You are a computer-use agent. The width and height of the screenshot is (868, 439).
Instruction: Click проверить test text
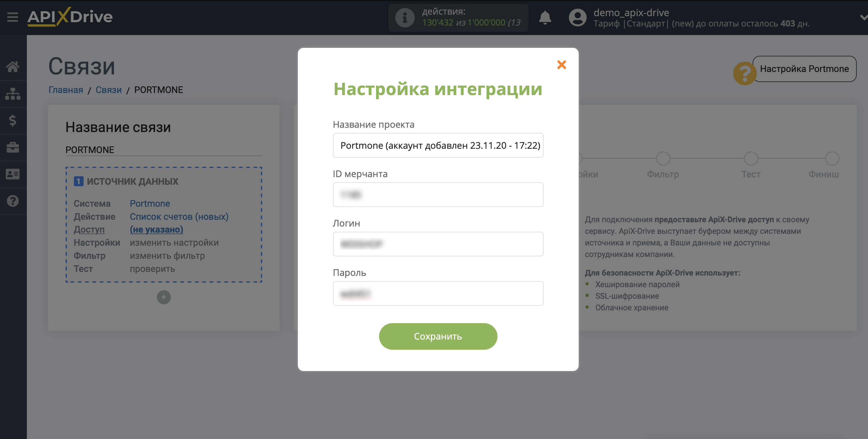152,269
